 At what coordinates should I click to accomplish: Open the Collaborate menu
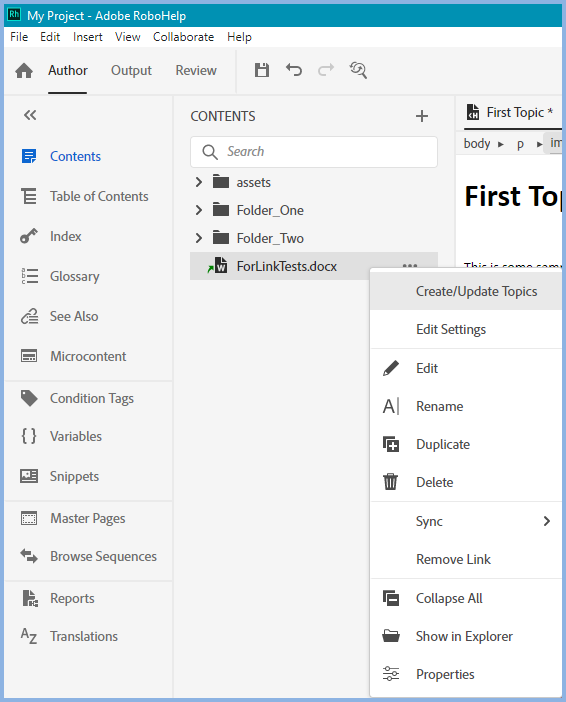point(184,37)
